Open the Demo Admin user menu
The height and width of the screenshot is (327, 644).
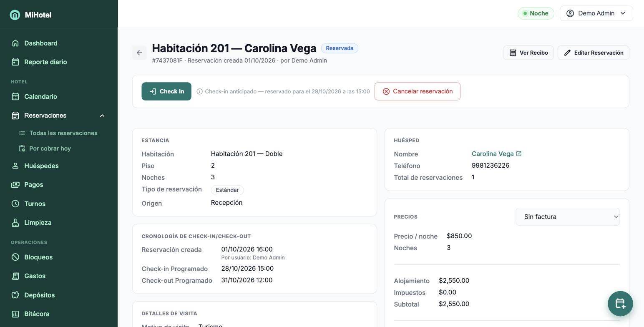(596, 13)
